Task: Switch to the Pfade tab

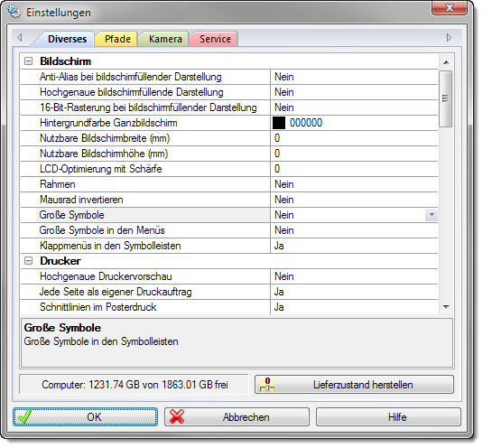Action: 116,39
